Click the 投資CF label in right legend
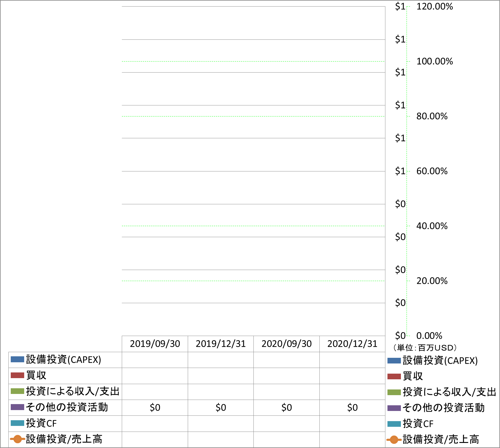Viewport: 500px width, 448px height. click(x=418, y=424)
